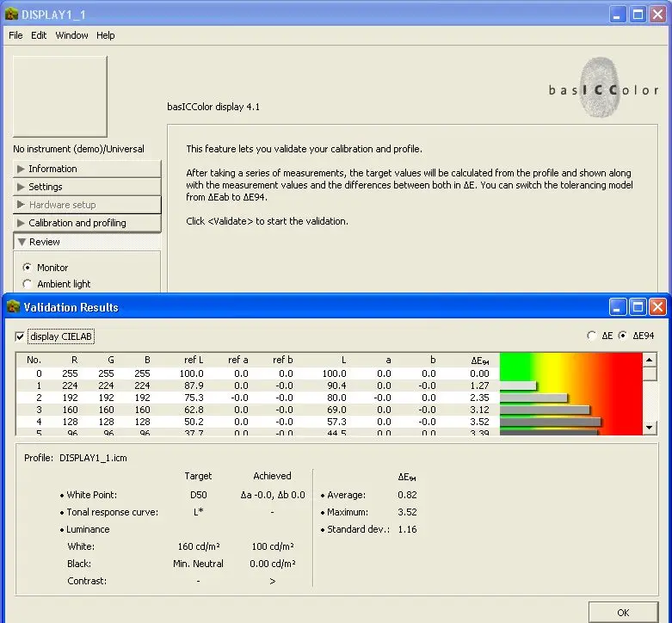Click the Maximum 3.52 summary value
The height and width of the screenshot is (623, 672).
[407, 512]
